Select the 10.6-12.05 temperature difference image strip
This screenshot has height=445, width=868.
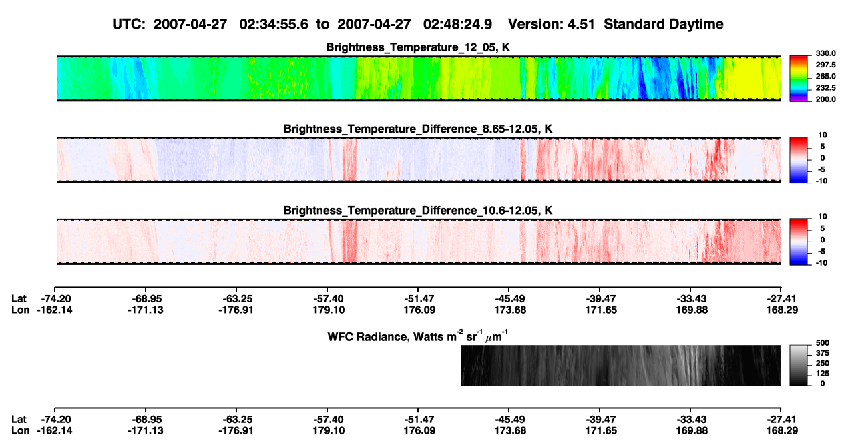(419, 242)
